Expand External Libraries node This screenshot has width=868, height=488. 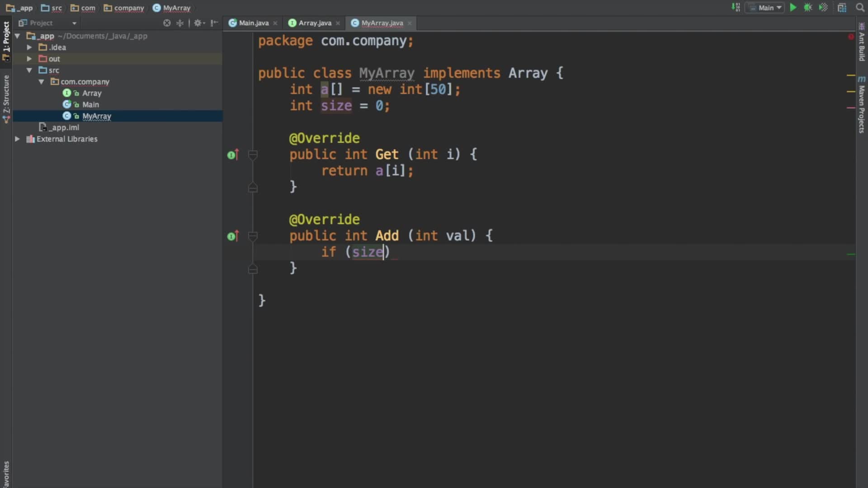[x=17, y=139]
